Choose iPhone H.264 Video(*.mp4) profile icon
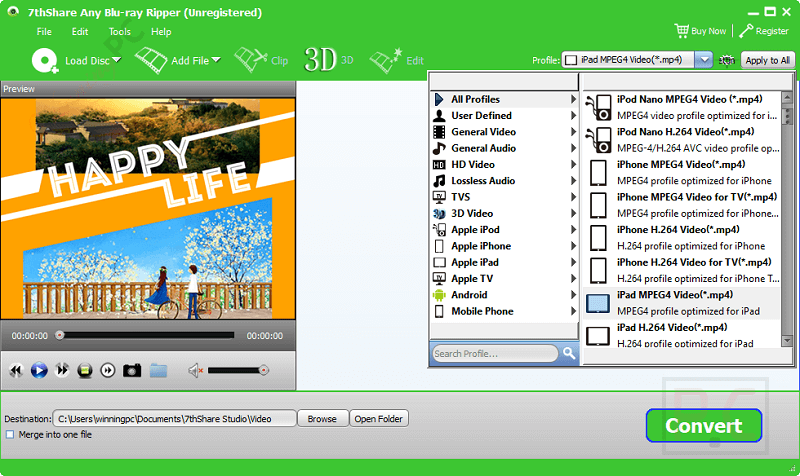 [x=598, y=238]
